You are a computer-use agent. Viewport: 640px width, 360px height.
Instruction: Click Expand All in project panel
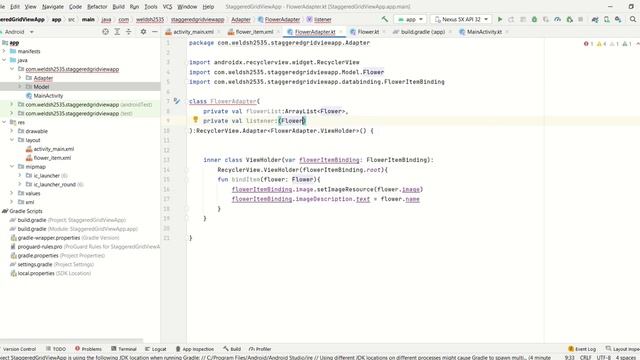[117, 31]
